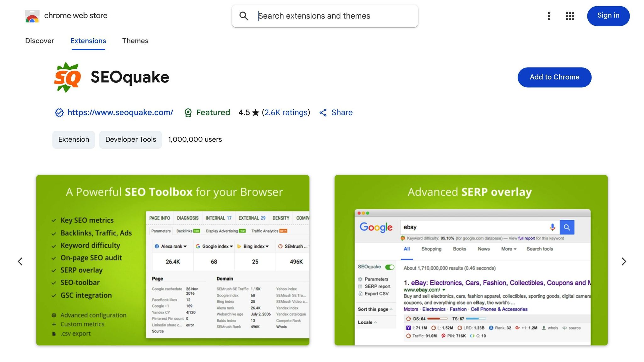The image size is (644, 362).
Task: Switch to the Discover tab
Action: click(40, 41)
